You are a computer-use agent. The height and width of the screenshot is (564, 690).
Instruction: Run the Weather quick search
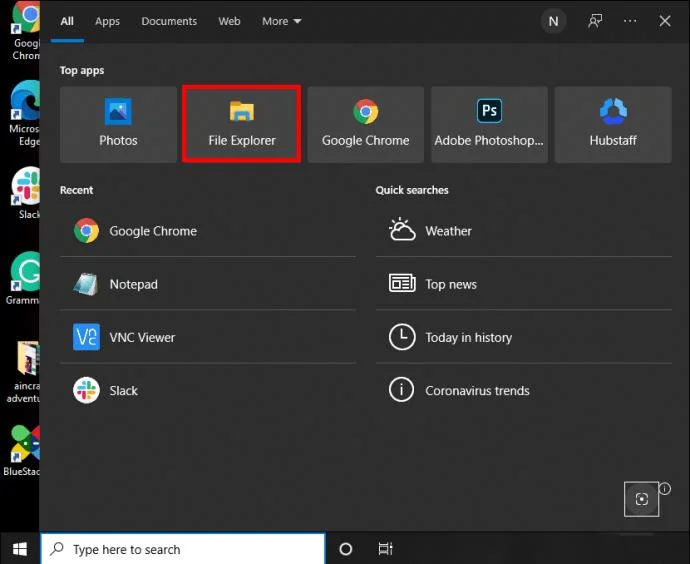pyautogui.click(x=524, y=231)
